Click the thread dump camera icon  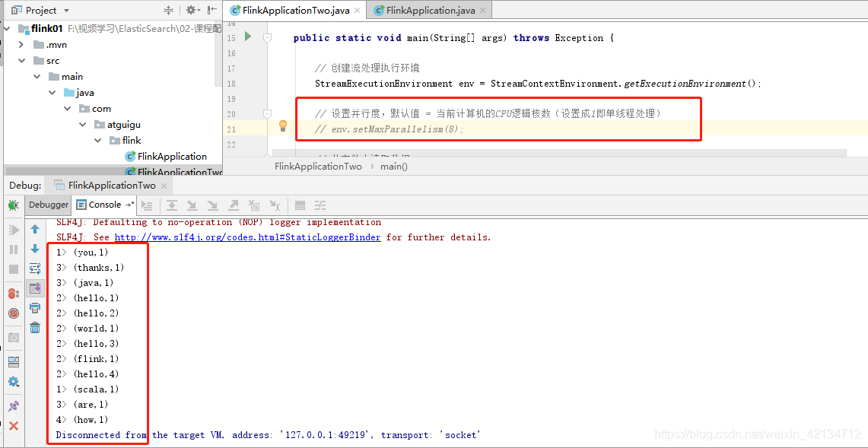[14, 337]
